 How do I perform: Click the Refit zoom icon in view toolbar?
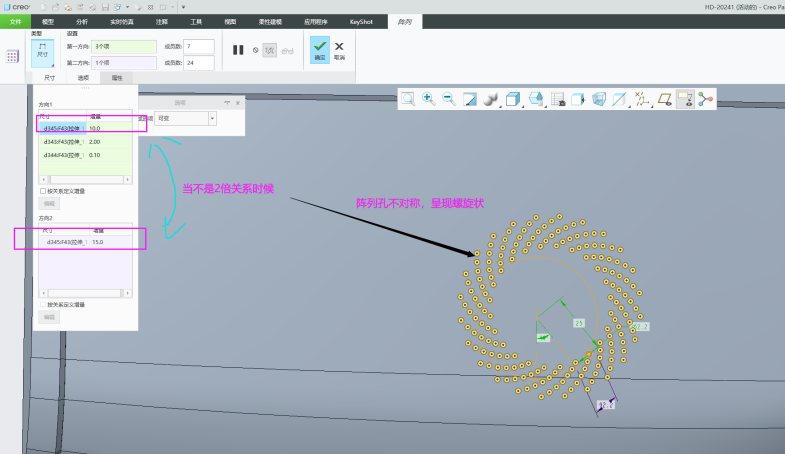408,99
